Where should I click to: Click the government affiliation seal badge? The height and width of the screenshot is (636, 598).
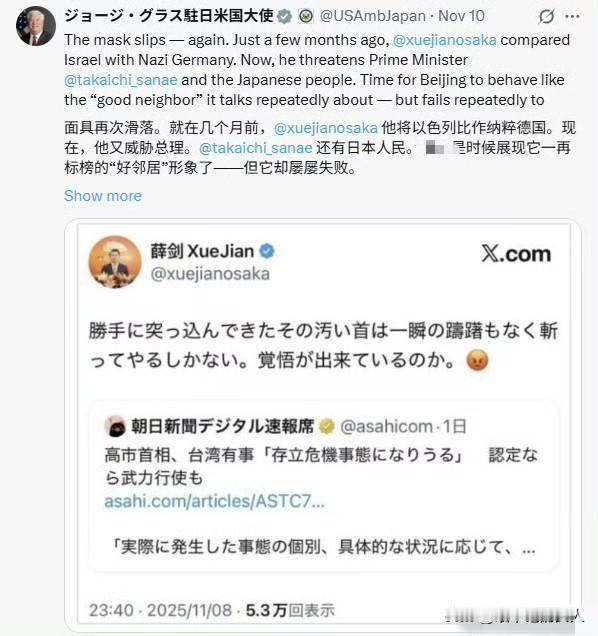coord(306,16)
